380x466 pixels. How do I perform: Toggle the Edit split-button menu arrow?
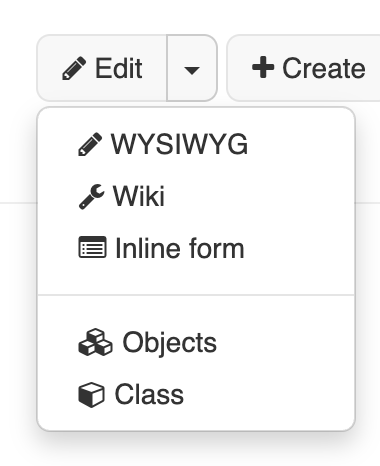point(192,68)
